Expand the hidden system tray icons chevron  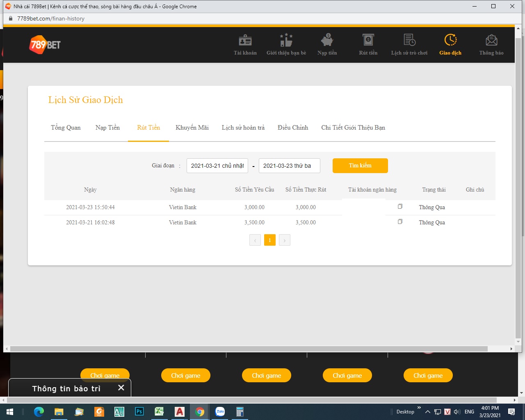pos(427,412)
